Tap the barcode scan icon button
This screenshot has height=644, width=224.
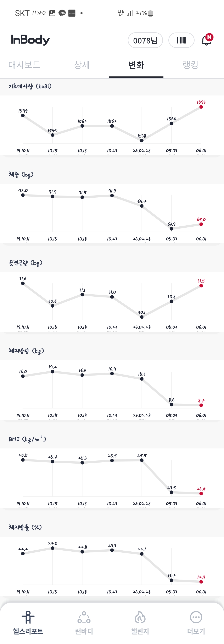(x=181, y=40)
